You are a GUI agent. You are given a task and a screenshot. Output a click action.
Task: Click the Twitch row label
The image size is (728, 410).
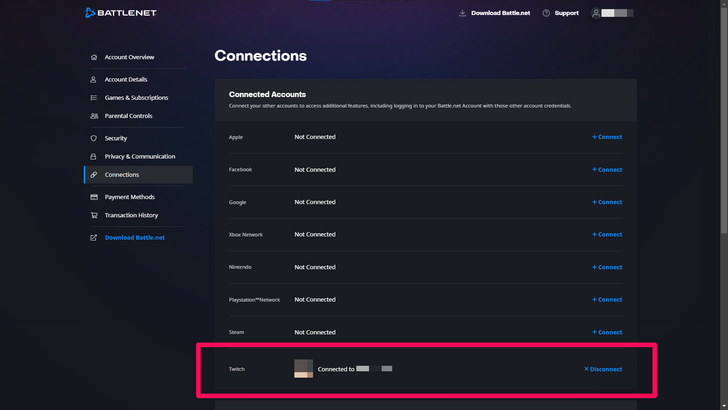[x=237, y=369]
